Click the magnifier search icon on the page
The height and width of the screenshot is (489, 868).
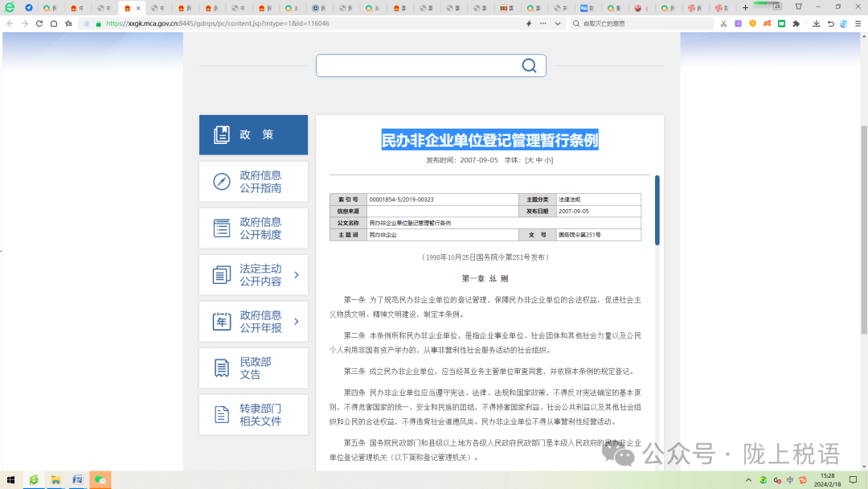(529, 65)
